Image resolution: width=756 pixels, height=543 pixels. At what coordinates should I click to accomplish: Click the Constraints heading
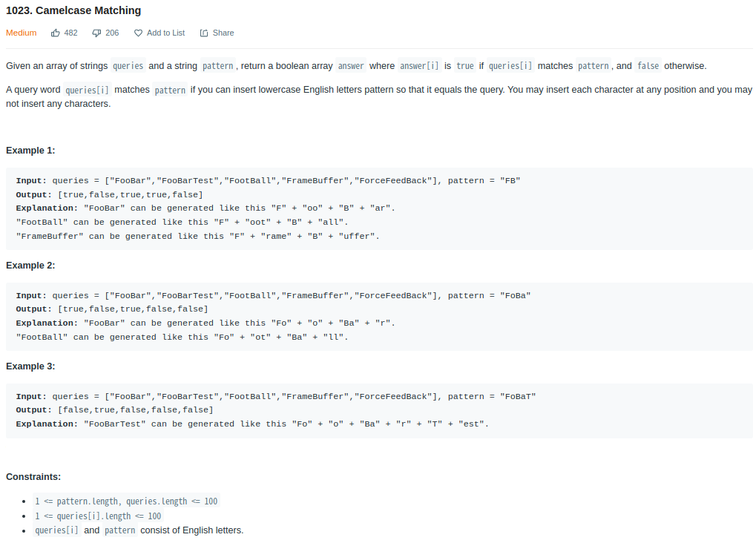pos(33,476)
